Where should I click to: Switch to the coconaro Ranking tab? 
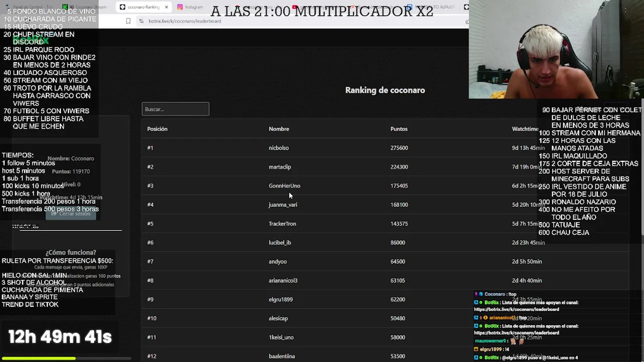point(143,7)
